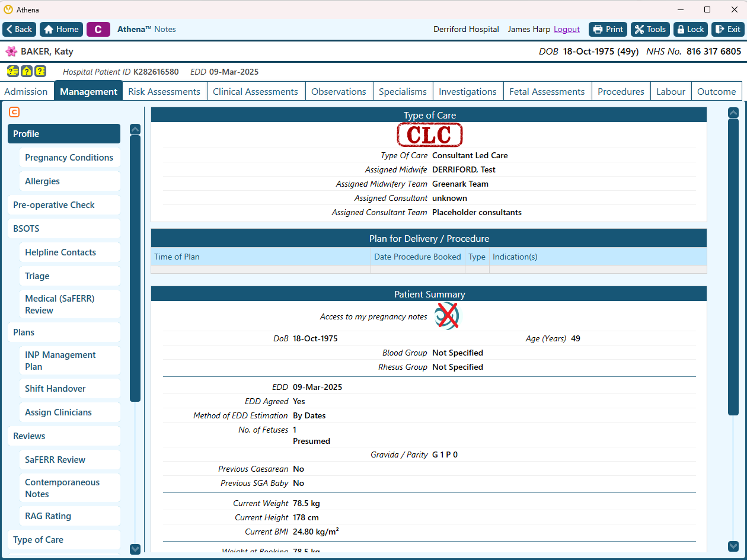Go Back using the toolbar button
This screenshot has height=560, width=747.
[20, 29]
